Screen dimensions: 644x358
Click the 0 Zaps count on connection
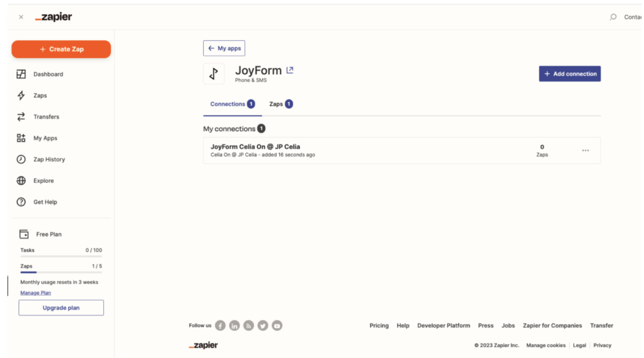click(x=542, y=150)
